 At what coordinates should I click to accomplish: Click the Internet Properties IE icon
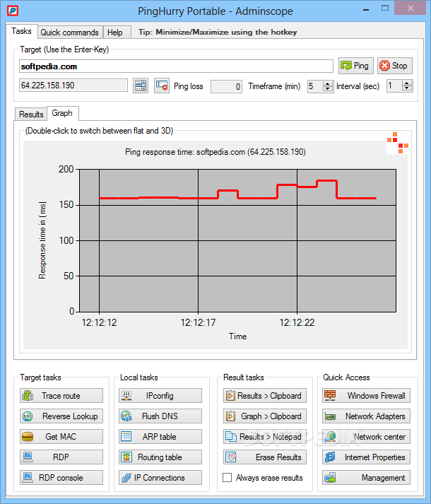[x=330, y=457]
